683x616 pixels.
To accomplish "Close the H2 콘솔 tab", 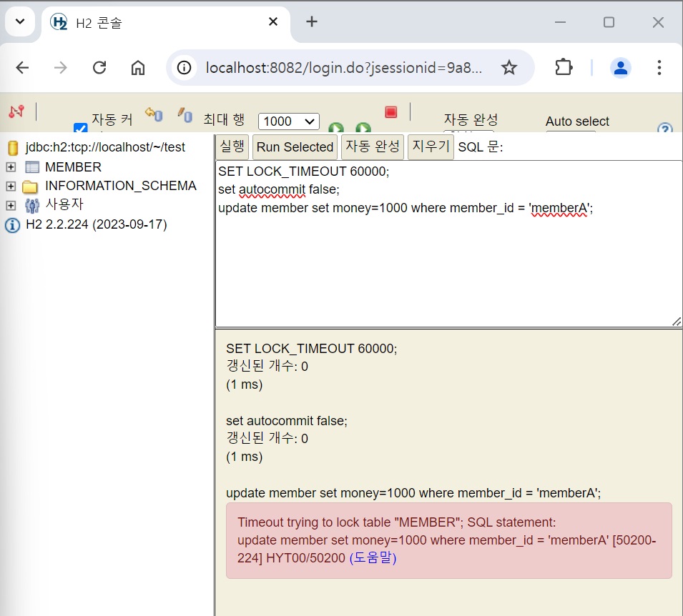I will pyautogui.click(x=273, y=21).
